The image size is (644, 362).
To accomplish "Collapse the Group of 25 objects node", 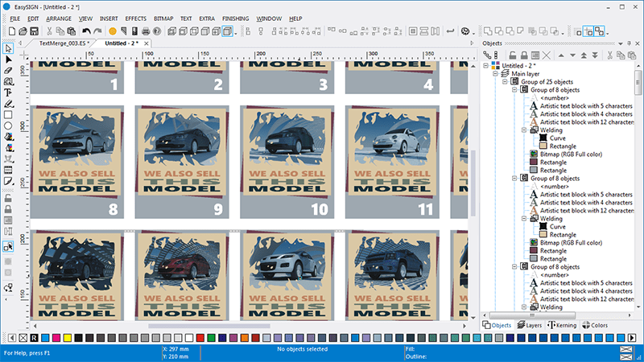I will [505, 81].
